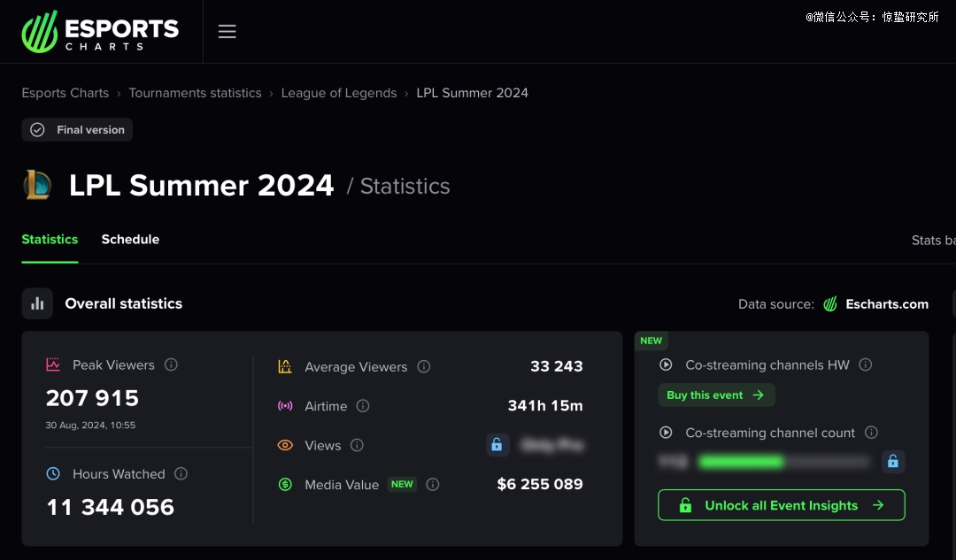Click the blurred co-streaming green progress bar
Screen dimensions: 956x560
[x=742, y=461]
